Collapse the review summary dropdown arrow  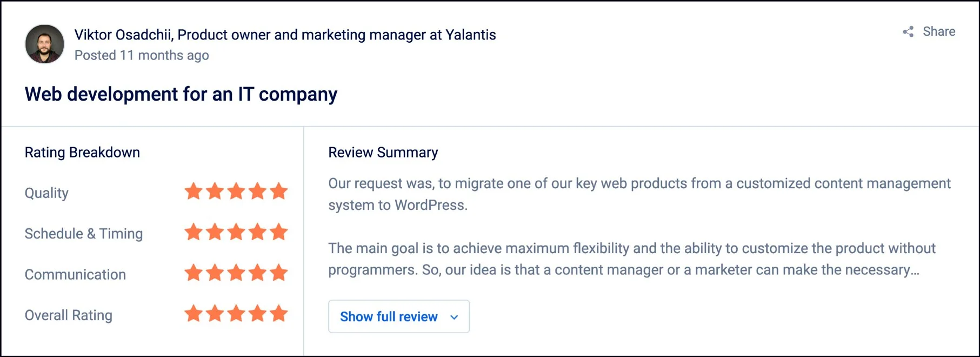[454, 317]
